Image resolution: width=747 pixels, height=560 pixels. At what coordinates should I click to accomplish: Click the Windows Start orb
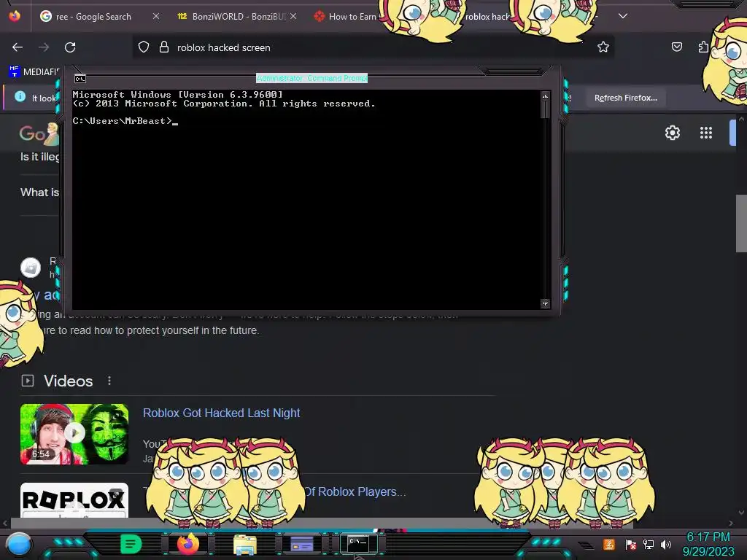pyautogui.click(x=19, y=544)
